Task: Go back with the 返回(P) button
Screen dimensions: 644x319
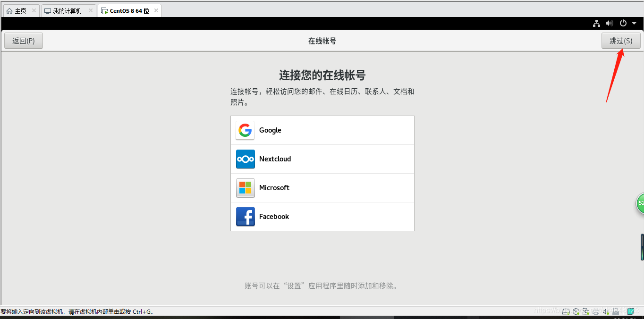Action: pos(23,41)
